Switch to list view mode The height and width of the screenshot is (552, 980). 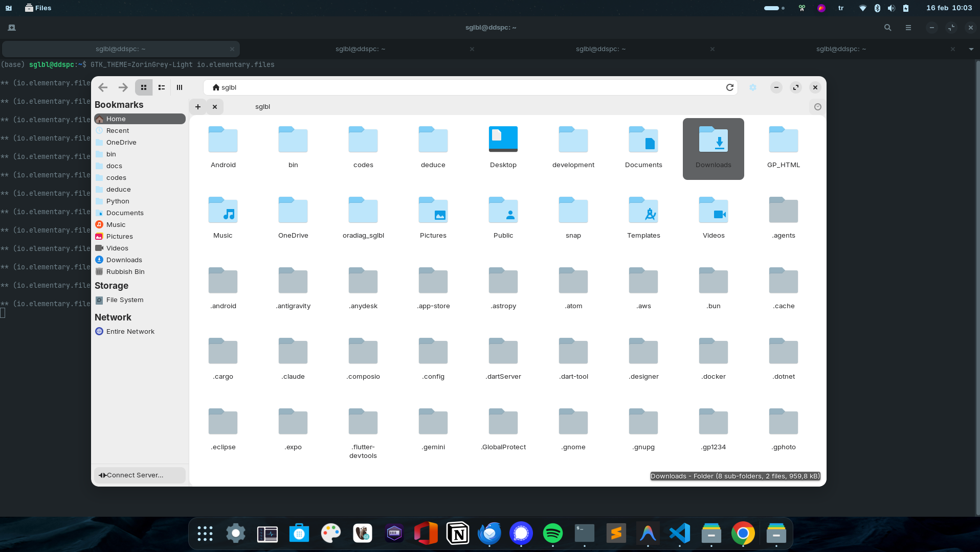(x=162, y=87)
